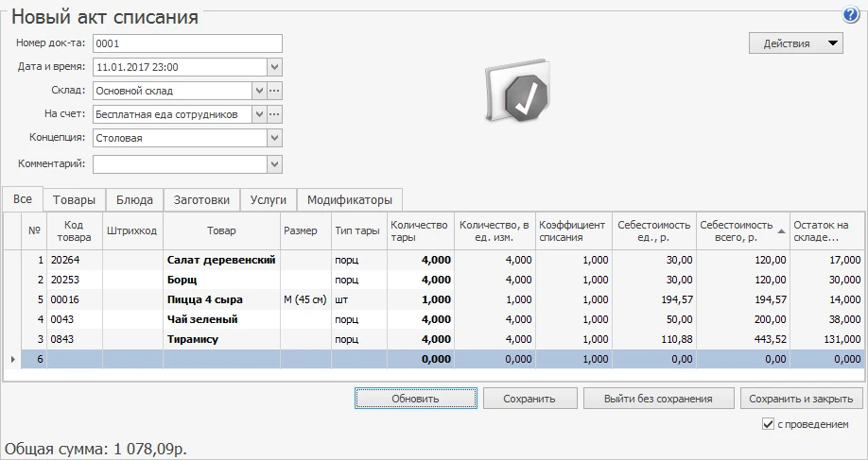The width and height of the screenshot is (868, 460).
Task: Expand the Комментарий dropdown
Action: click(274, 164)
